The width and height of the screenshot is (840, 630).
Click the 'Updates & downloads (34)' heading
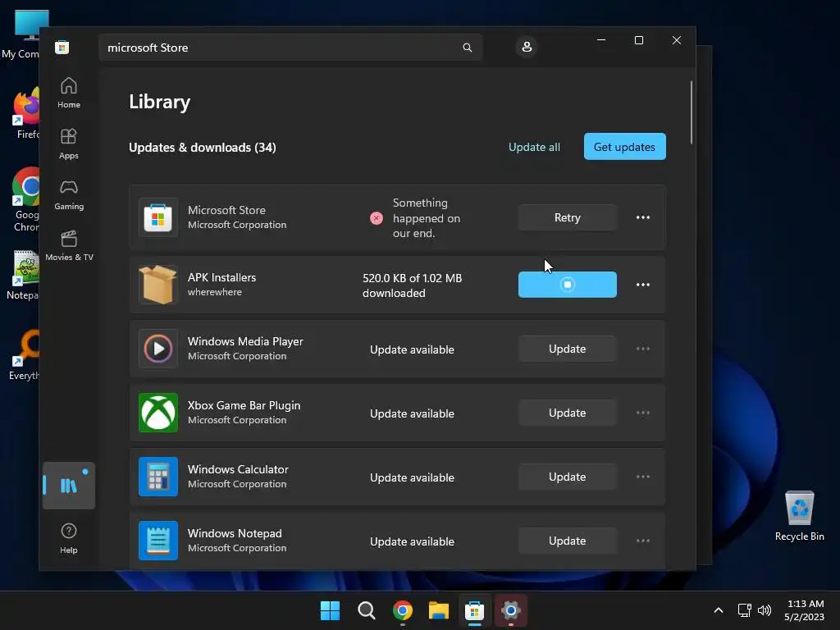click(x=203, y=148)
